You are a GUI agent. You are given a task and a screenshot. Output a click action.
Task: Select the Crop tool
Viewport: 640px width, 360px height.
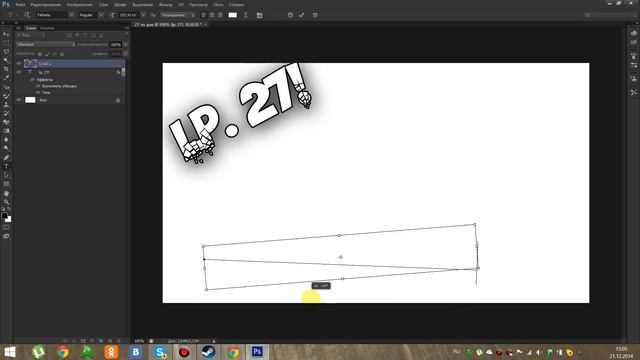[6, 69]
